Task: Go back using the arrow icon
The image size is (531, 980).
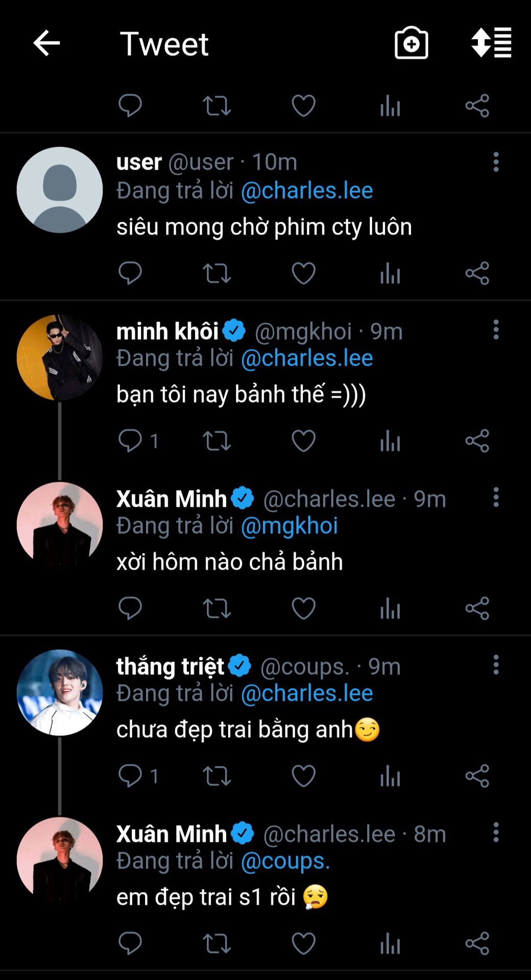Action: tap(46, 43)
